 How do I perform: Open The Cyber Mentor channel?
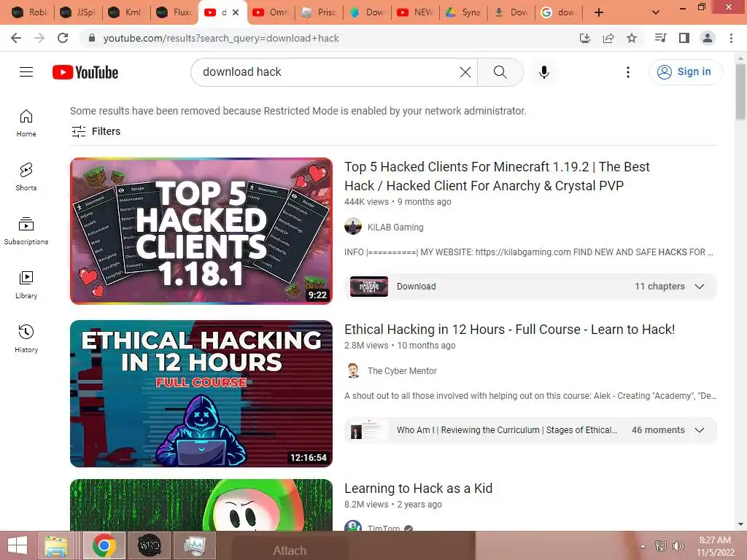tap(402, 371)
